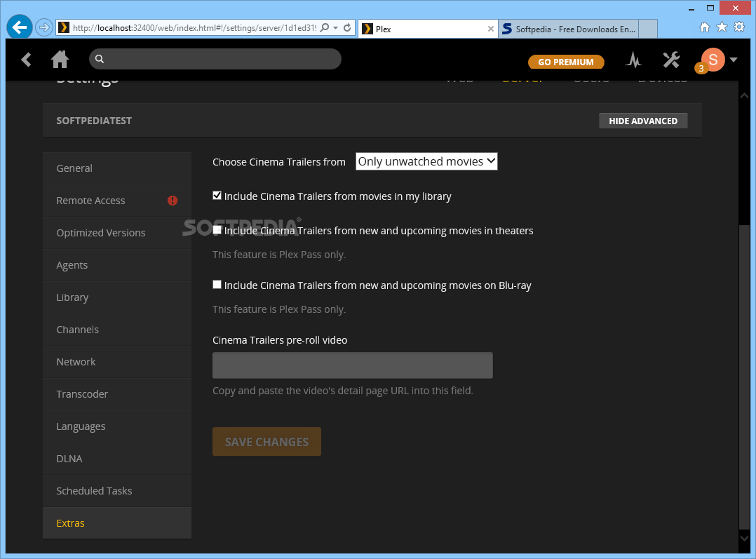
Task: Open Transcoder settings section
Action: 117,395
